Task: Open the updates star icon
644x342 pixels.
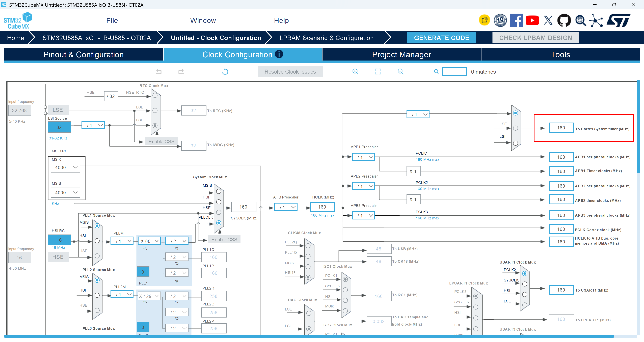Action: (484, 20)
